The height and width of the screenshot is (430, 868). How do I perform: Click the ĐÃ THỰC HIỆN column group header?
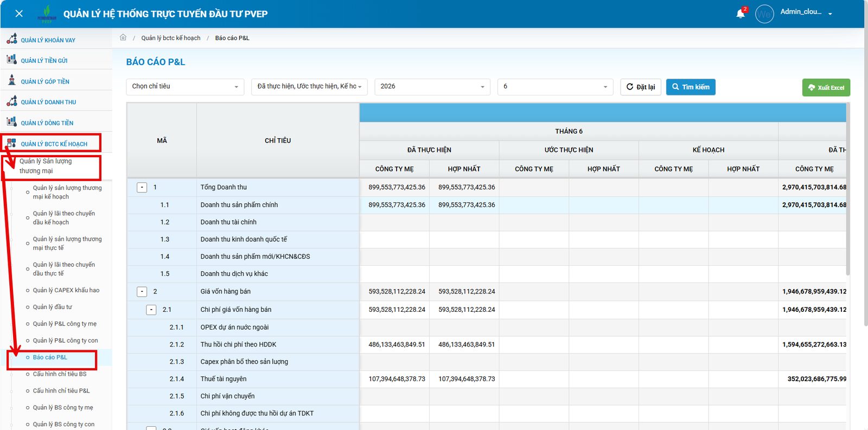coord(429,150)
